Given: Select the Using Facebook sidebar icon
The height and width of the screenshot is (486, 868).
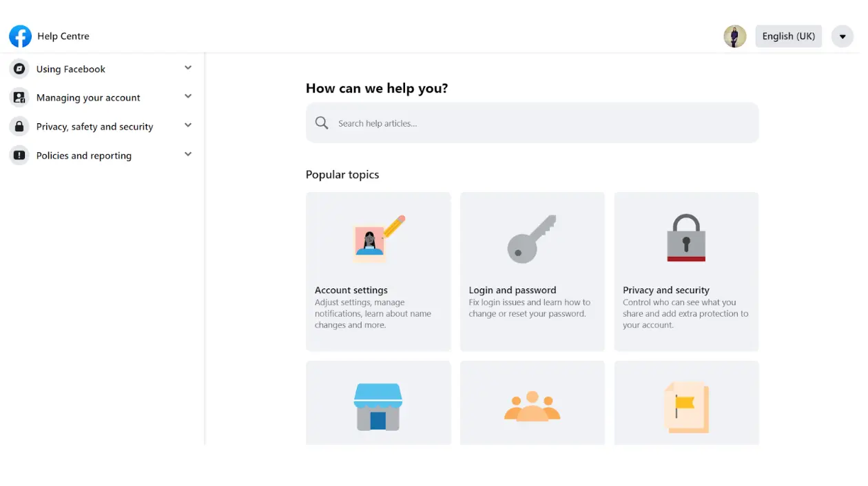Looking at the screenshot, I should [18, 68].
